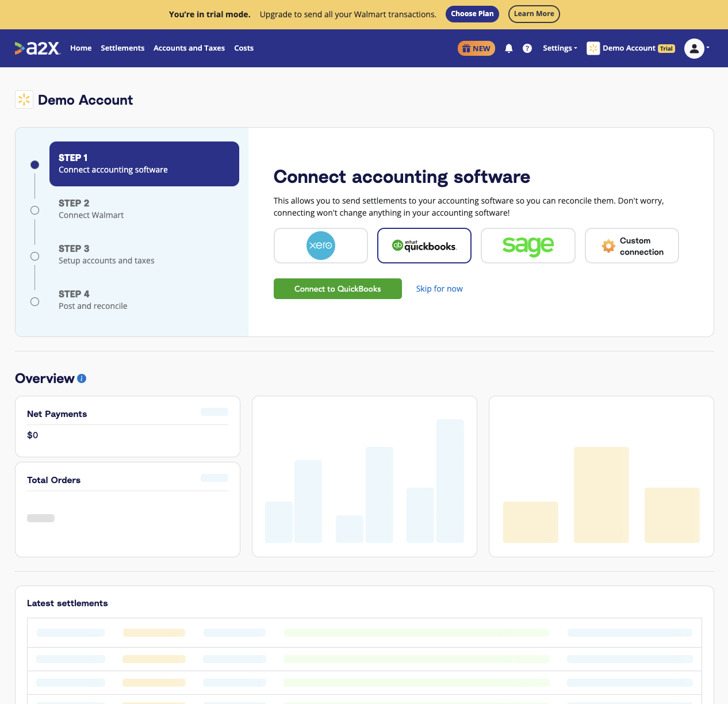The height and width of the screenshot is (704, 728).
Task: Select the Sage connection option
Action: tap(528, 246)
